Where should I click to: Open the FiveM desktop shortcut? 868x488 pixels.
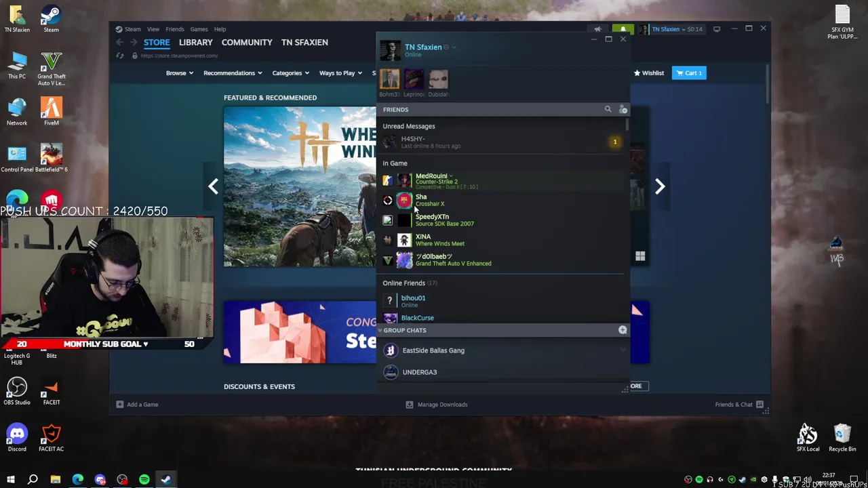(x=51, y=112)
